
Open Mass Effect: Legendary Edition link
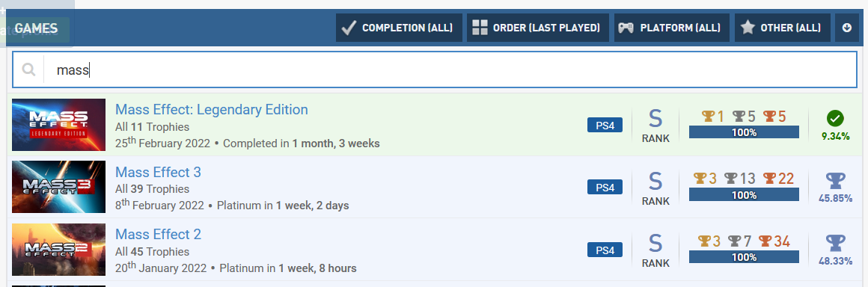click(x=212, y=109)
